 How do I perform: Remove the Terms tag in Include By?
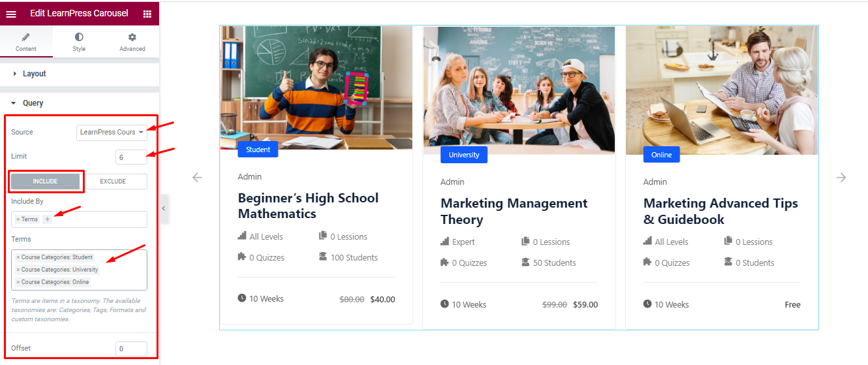click(18, 219)
